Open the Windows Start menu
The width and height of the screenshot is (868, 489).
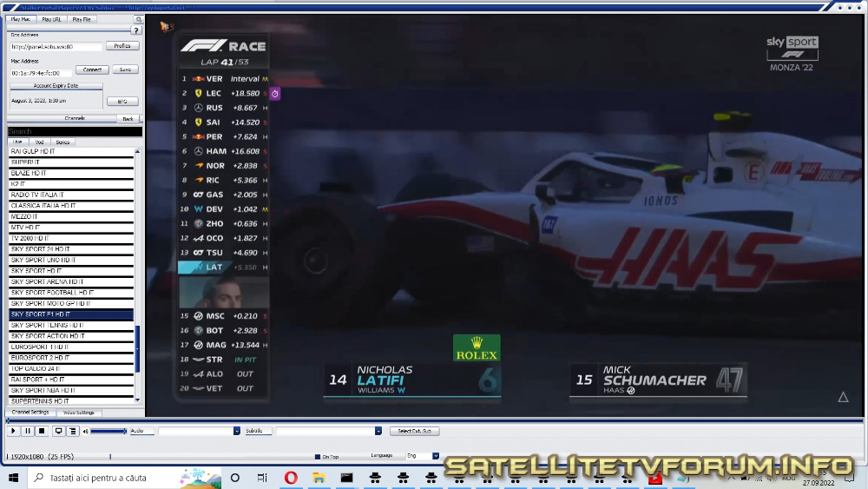click(14, 478)
